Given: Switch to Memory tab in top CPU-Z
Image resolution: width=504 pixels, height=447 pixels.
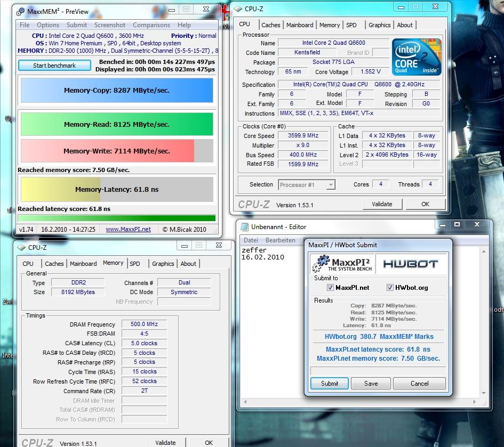Looking at the screenshot, I should click(330, 25).
